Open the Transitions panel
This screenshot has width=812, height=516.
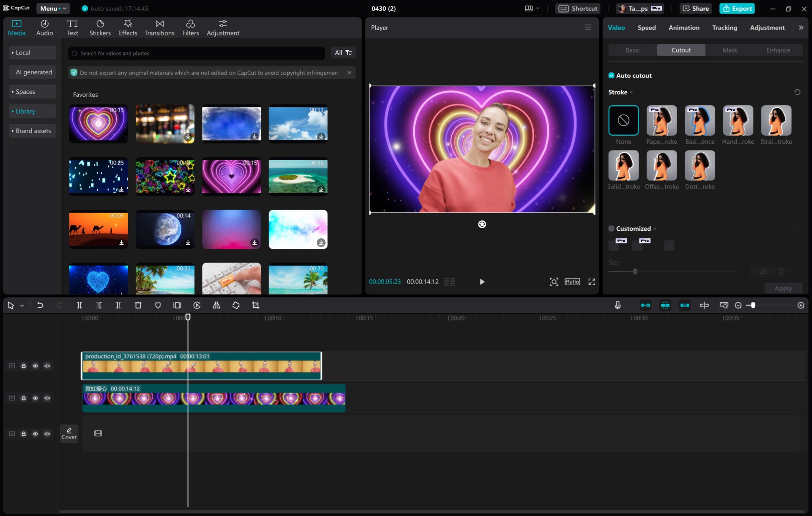(x=159, y=27)
